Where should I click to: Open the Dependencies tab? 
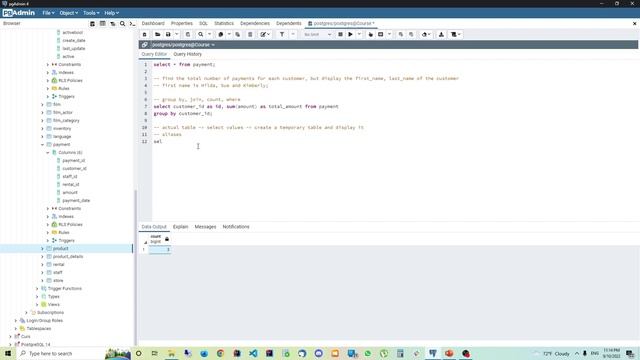coord(255,23)
